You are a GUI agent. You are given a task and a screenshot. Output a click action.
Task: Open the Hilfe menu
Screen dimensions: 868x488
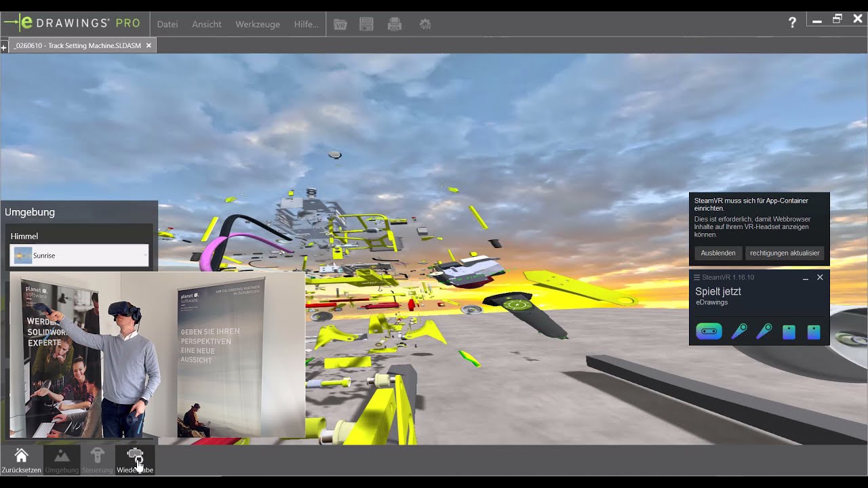(x=306, y=24)
